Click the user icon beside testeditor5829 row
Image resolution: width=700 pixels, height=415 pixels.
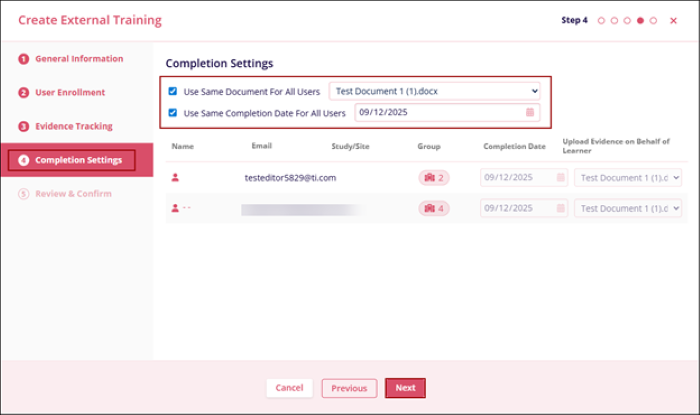click(176, 177)
